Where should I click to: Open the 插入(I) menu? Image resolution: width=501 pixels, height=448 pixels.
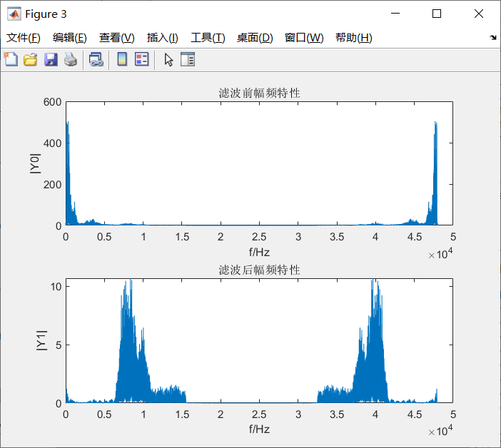[162, 38]
